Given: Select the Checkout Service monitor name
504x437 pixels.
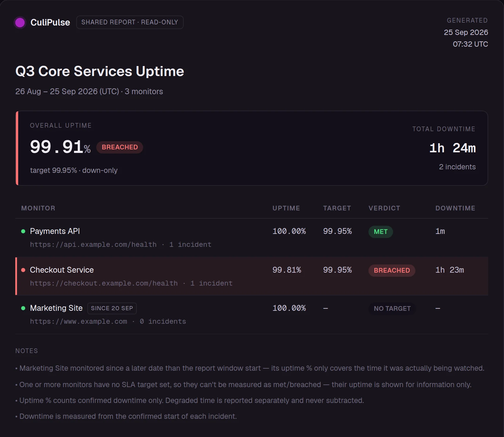Looking at the screenshot, I should pos(62,270).
